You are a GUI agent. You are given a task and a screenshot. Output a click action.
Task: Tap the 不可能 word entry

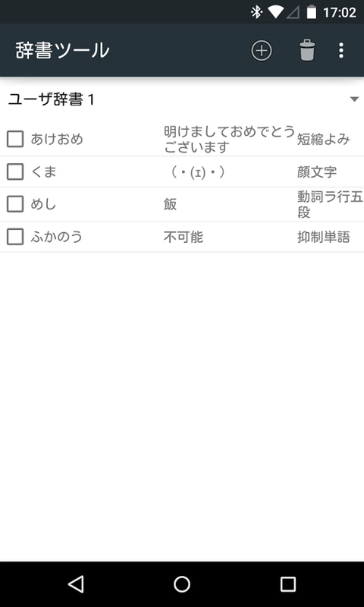[184, 237]
